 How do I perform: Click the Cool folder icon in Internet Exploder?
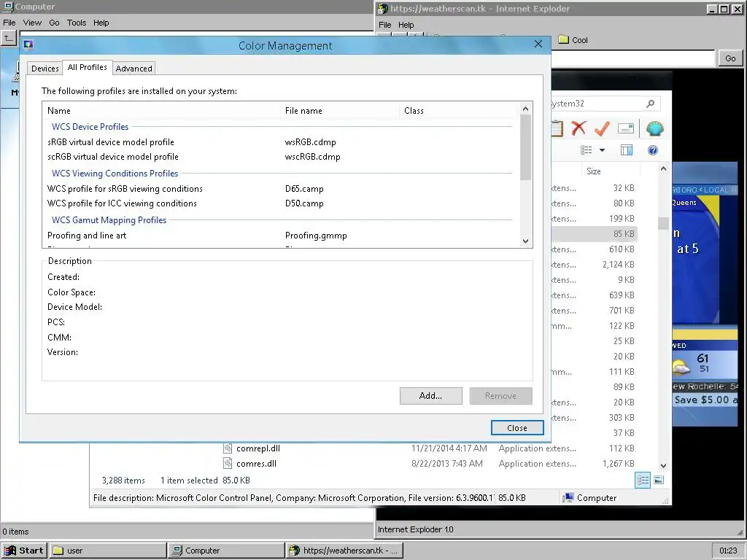[x=564, y=39]
